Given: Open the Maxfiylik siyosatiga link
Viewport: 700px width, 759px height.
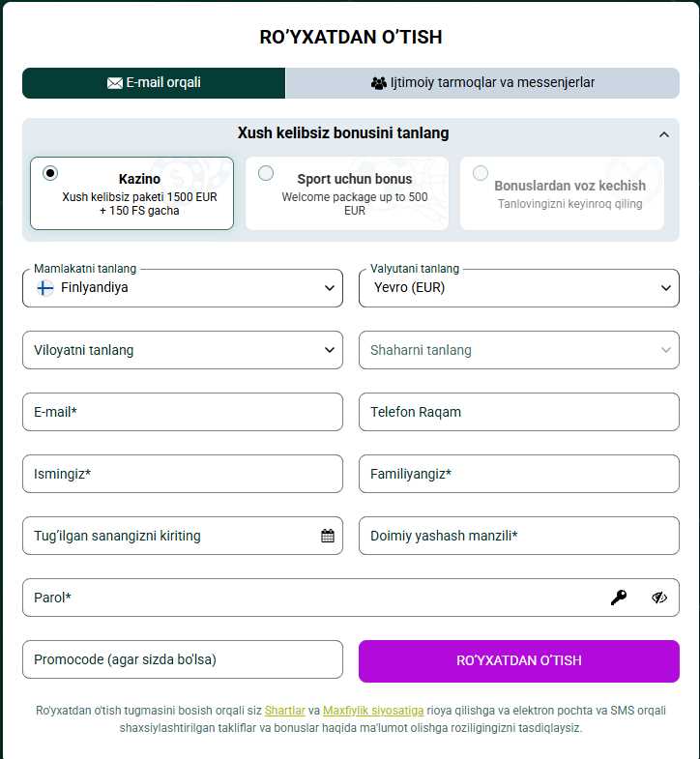Looking at the screenshot, I should point(373,711).
